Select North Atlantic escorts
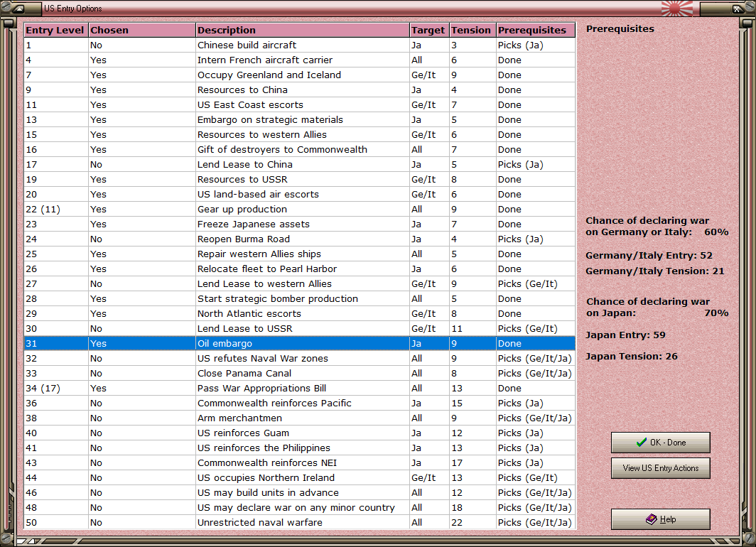 click(299, 314)
